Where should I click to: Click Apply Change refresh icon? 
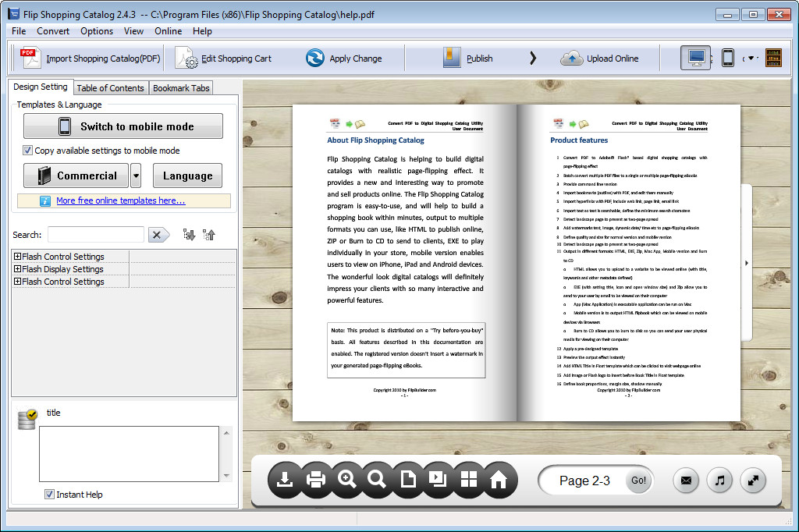(x=315, y=58)
